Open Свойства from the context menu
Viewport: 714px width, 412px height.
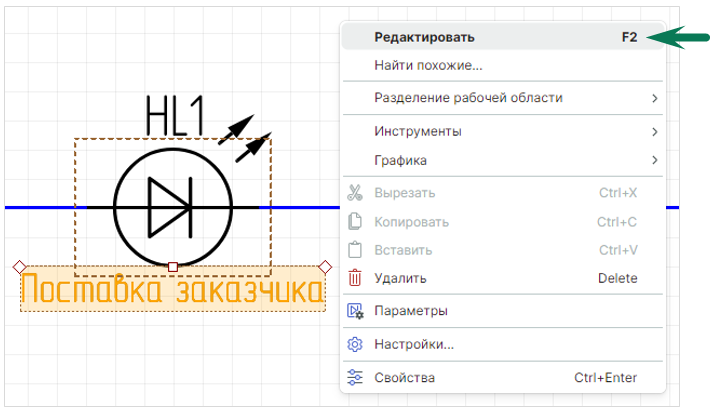click(503, 377)
